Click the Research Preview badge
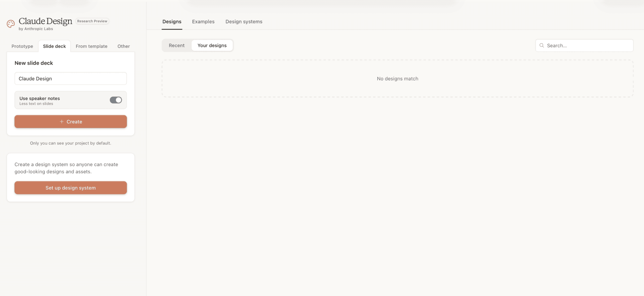Screen dimensions: 644x296 point(92,21)
